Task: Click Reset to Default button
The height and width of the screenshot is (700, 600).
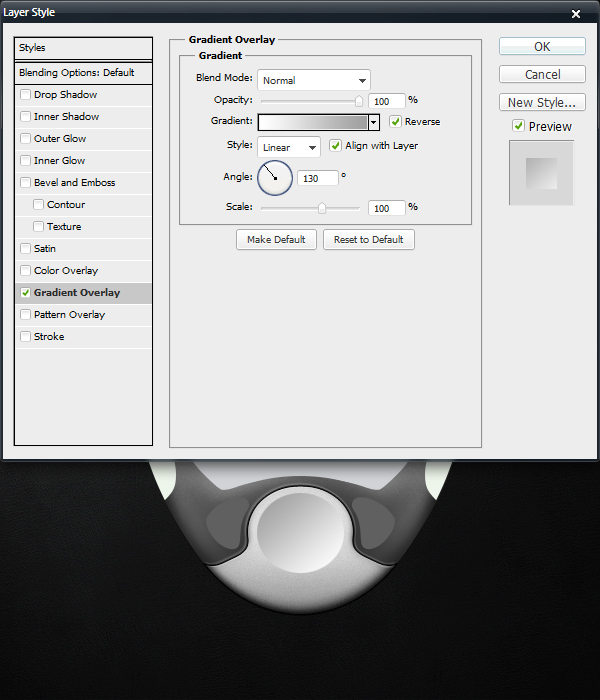Action: 369,240
